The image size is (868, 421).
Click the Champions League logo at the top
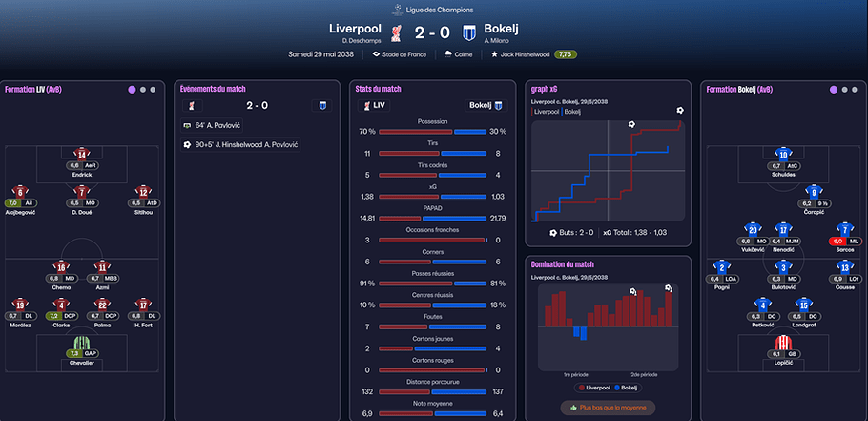[x=398, y=9]
